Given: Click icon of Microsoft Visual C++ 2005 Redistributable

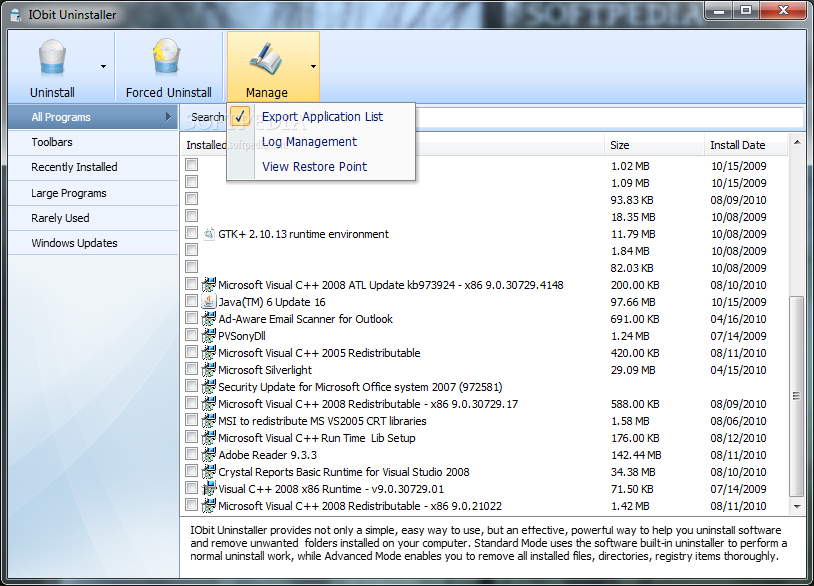Looking at the screenshot, I should (209, 353).
